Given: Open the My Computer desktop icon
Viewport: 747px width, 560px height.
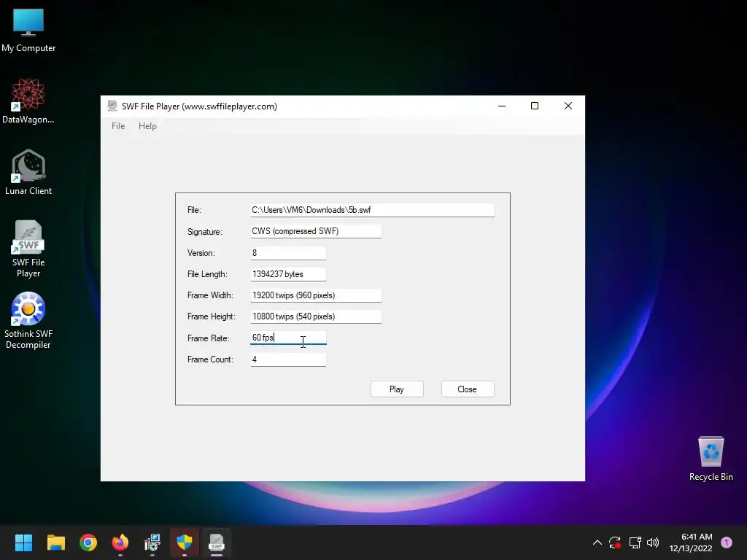Looking at the screenshot, I should [28, 31].
